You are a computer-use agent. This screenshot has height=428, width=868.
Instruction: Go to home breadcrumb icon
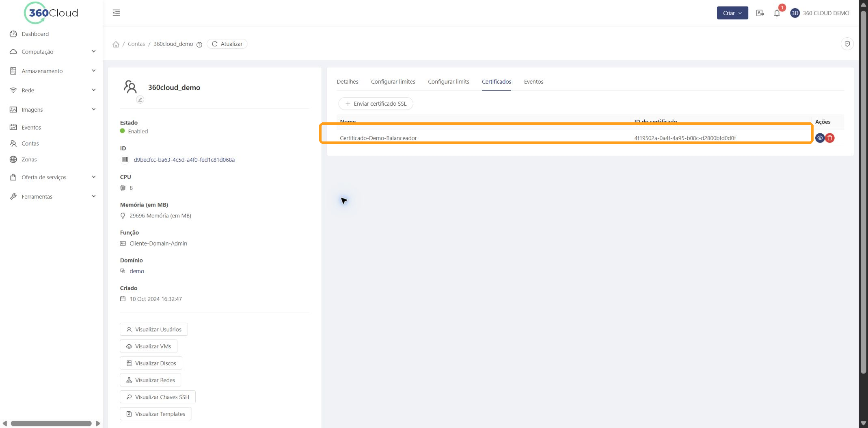tap(116, 44)
